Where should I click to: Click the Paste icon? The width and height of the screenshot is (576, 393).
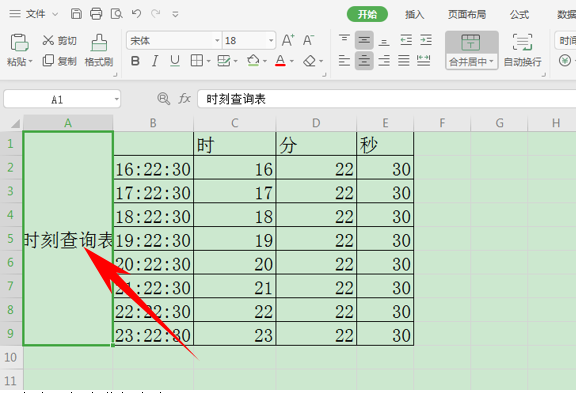pyautogui.click(x=19, y=42)
